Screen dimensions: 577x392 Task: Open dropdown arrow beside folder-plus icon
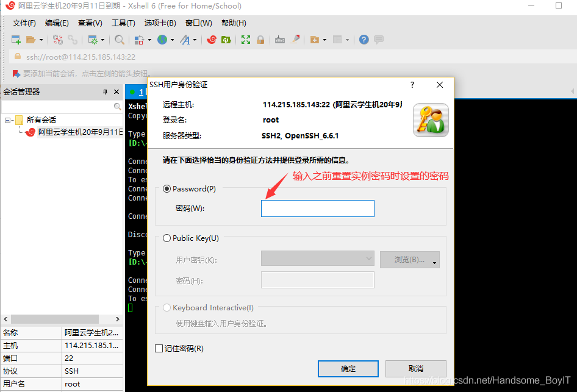point(324,40)
